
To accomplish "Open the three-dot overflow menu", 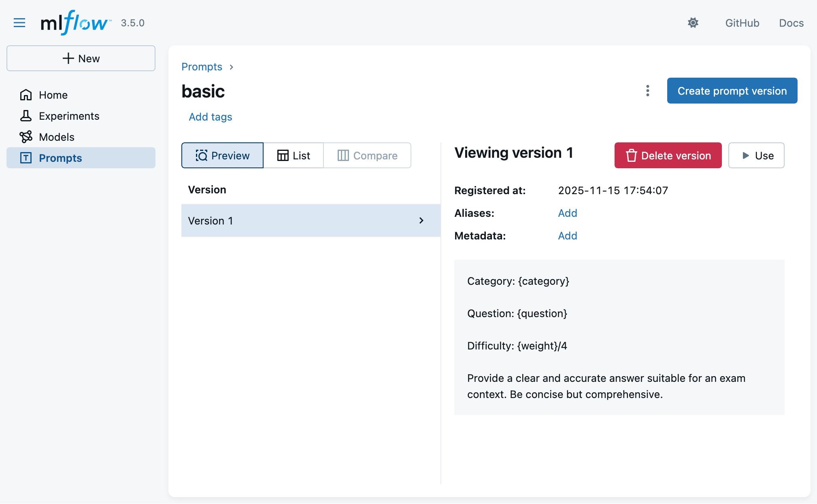I will 647,91.
